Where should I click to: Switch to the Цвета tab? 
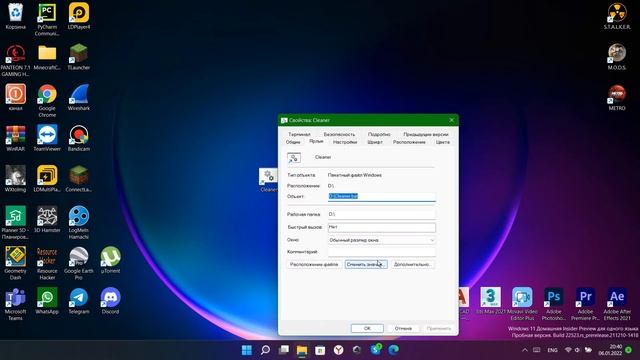click(442, 142)
